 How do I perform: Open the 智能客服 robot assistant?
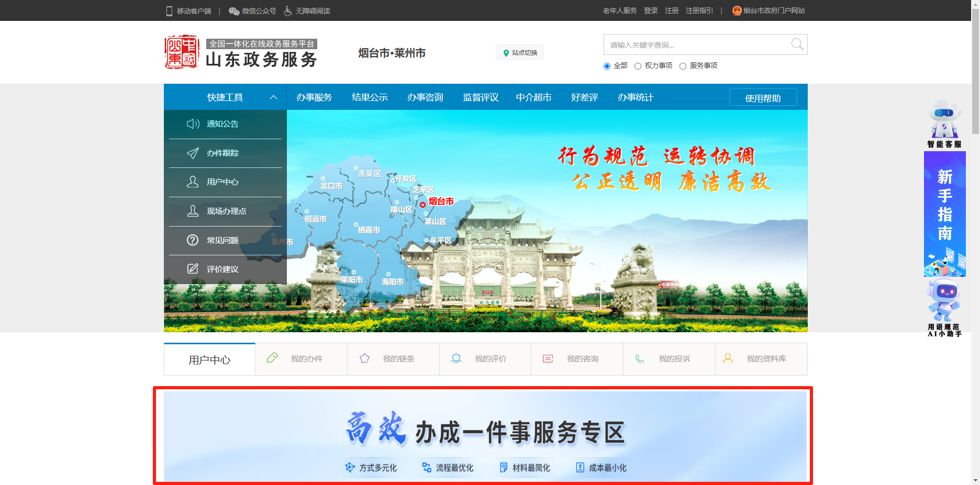click(x=944, y=123)
